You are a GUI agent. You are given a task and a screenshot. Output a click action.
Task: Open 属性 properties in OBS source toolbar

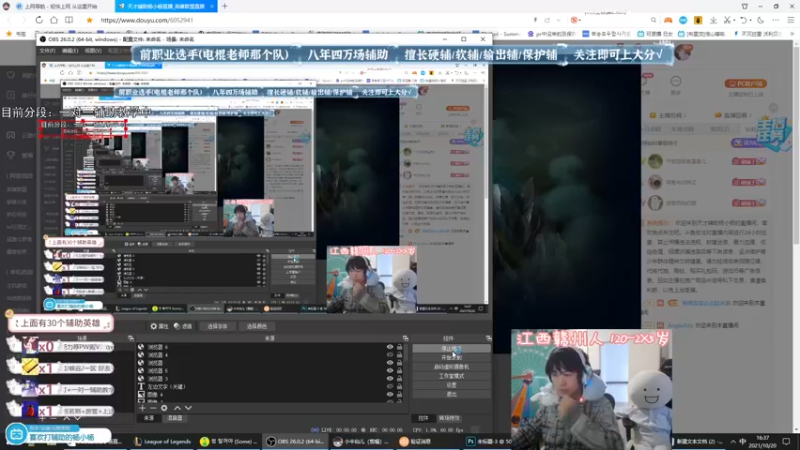pyautogui.click(x=159, y=326)
